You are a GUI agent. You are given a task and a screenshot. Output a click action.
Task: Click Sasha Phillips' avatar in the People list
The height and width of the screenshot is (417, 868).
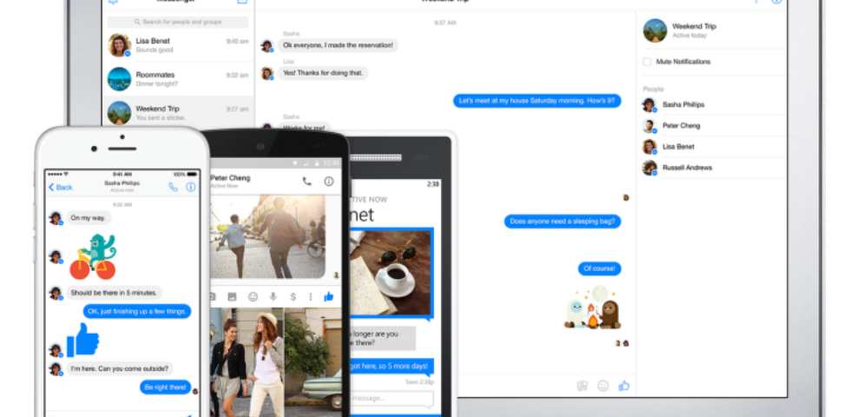point(649,104)
